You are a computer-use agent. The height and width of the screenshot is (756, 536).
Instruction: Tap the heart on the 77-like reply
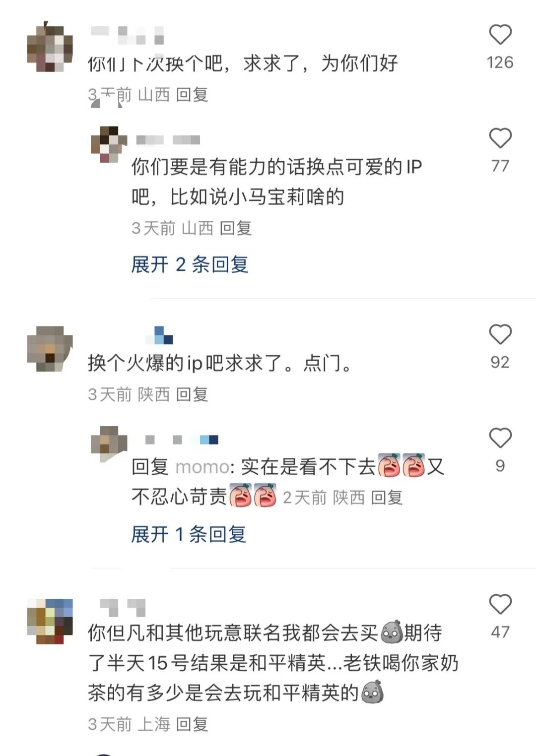[x=500, y=138]
